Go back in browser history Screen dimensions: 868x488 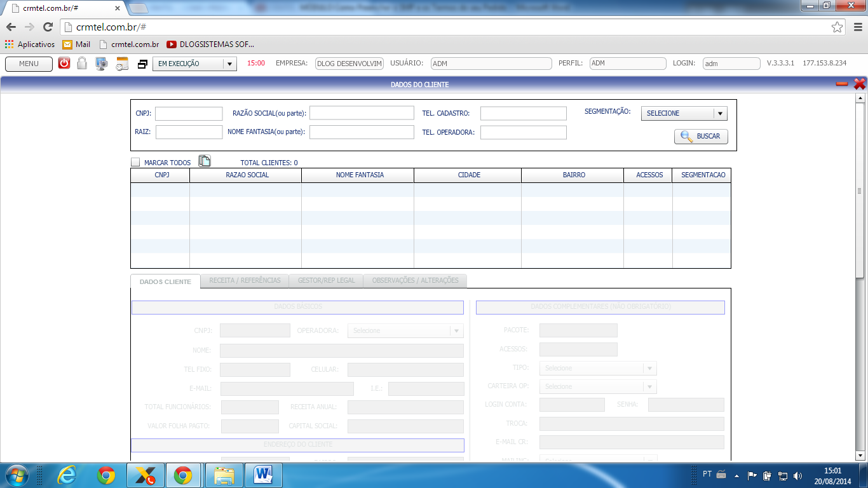coord(11,27)
